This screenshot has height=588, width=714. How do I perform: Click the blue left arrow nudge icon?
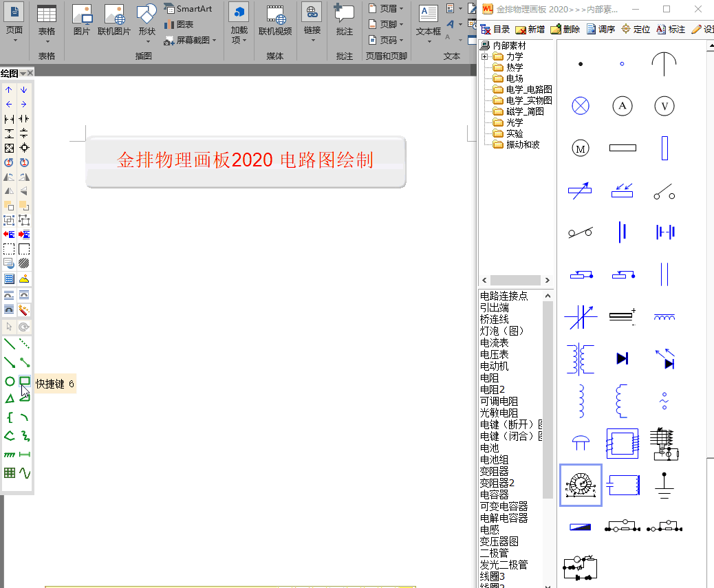(9, 105)
